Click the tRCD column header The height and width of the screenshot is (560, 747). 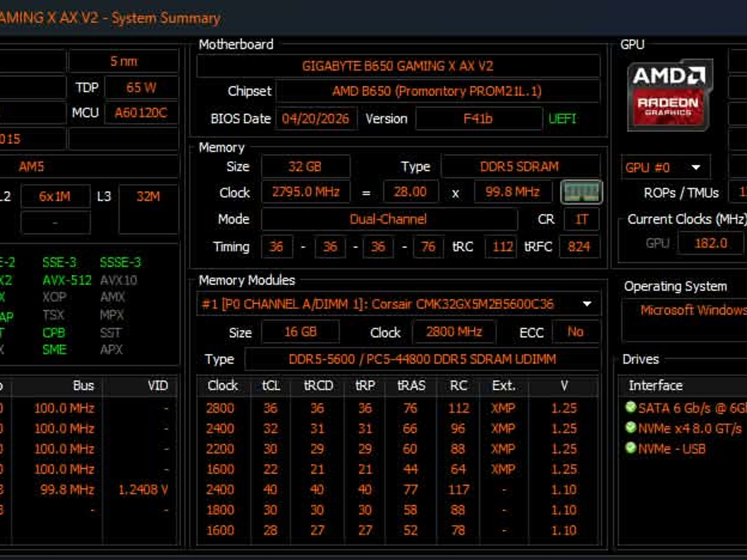coord(318,386)
